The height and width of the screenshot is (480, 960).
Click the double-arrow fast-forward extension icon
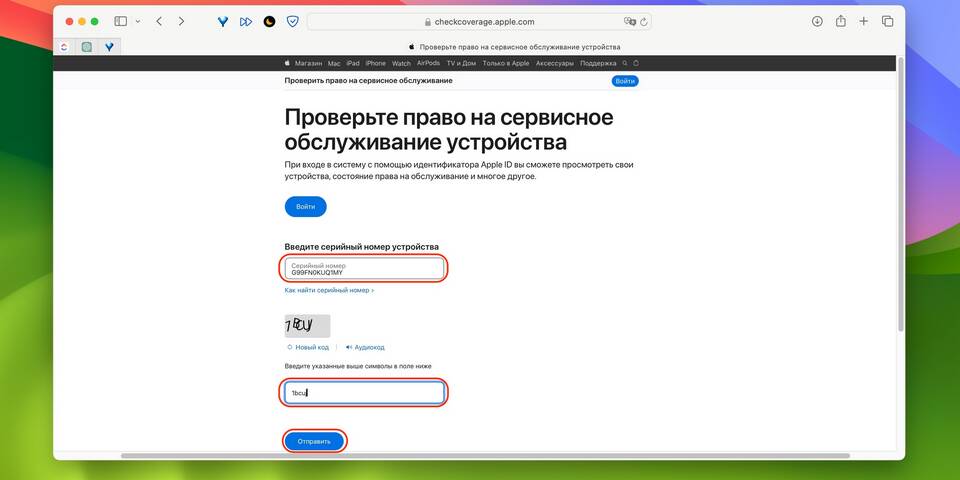246,21
